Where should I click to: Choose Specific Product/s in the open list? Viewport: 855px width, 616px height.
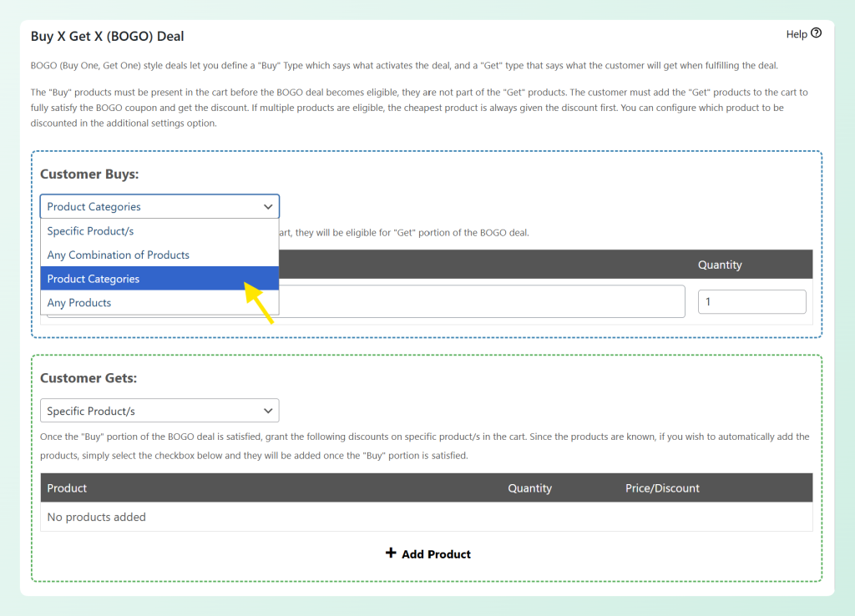159,231
